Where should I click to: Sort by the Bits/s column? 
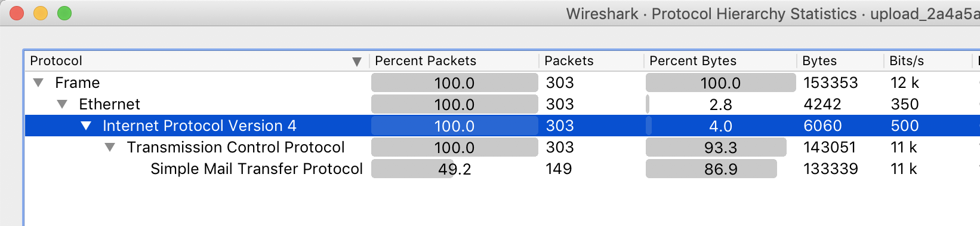(x=907, y=61)
